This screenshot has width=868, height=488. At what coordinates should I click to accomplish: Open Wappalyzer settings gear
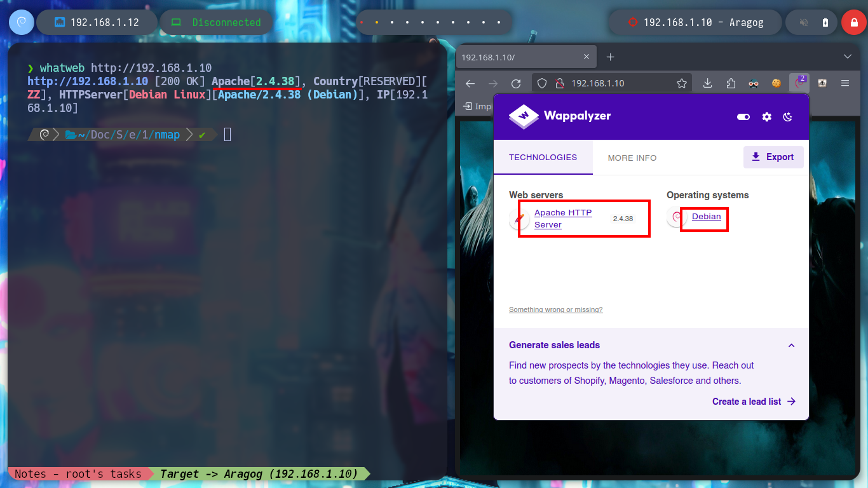(767, 117)
